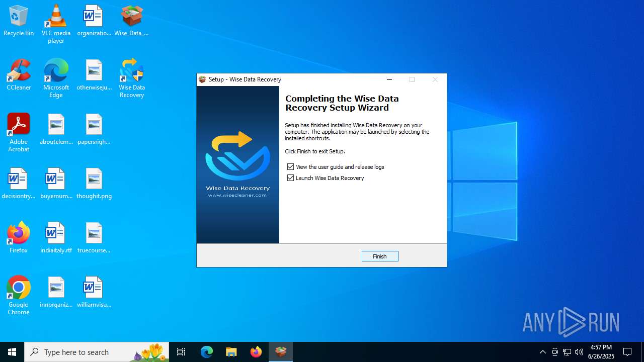This screenshot has height=362, width=644.
Task: Open File Explorer from the taskbar
Action: [x=231, y=352]
